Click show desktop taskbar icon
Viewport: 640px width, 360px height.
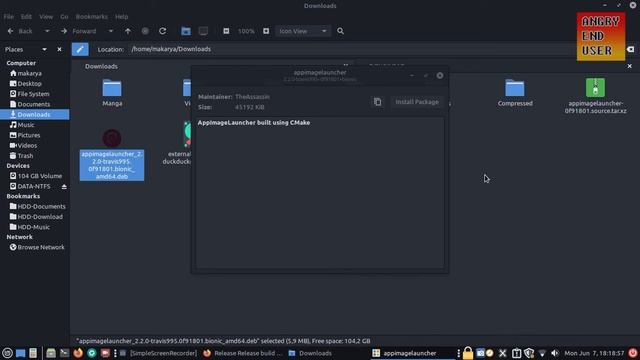(x=20, y=353)
